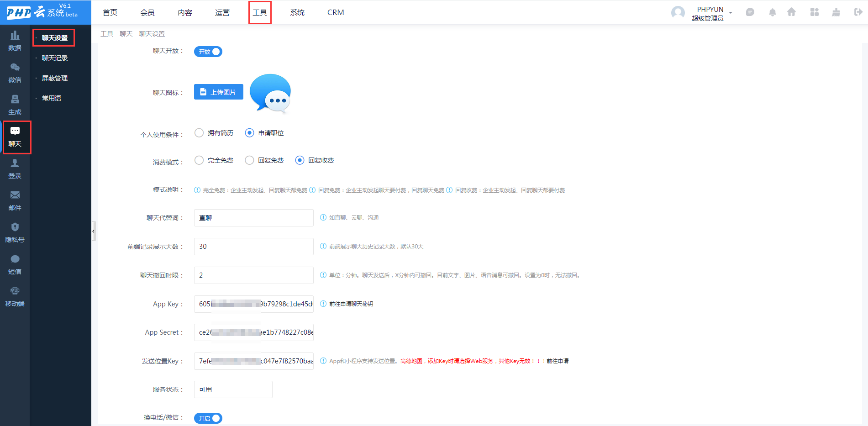Click the 前端展示聊天历史记录天数 hint text
Viewport: 868px width, 426px height.
click(x=376, y=247)
